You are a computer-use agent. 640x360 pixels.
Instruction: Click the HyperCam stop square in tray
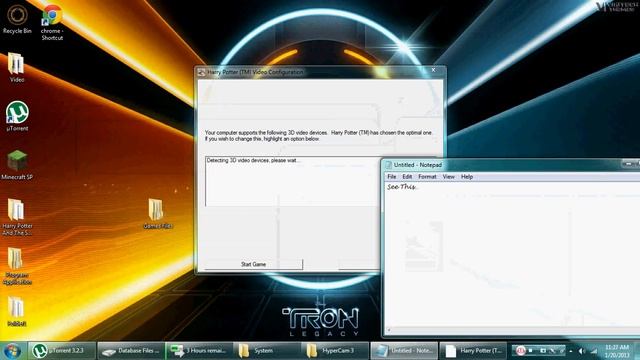[531, 351]
